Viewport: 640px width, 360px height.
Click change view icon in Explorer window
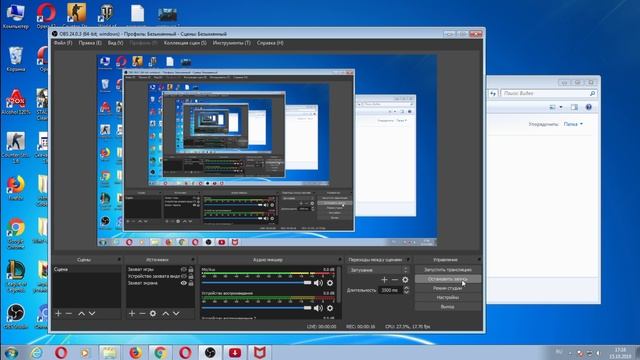coord(552,107)
